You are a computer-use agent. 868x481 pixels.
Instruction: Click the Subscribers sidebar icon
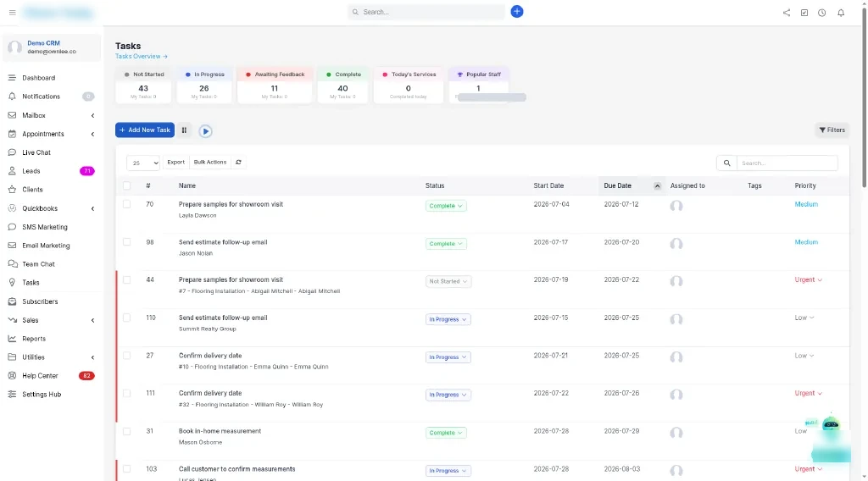12,301
